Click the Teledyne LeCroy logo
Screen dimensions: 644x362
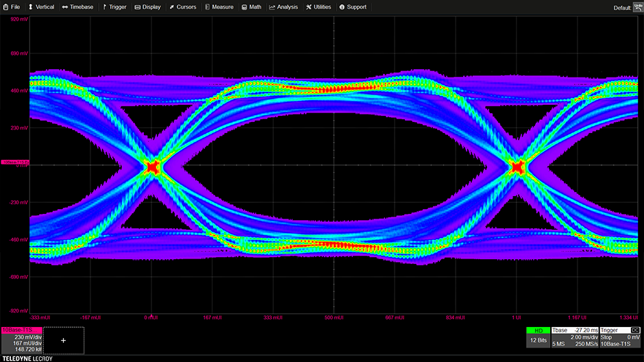26,358
